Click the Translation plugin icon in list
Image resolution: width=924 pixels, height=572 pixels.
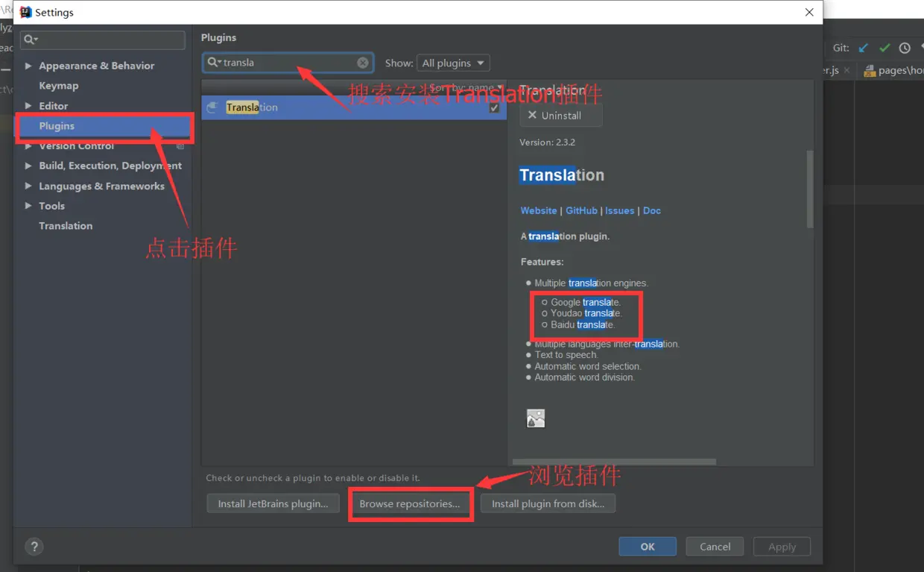(x=212, y=107)
